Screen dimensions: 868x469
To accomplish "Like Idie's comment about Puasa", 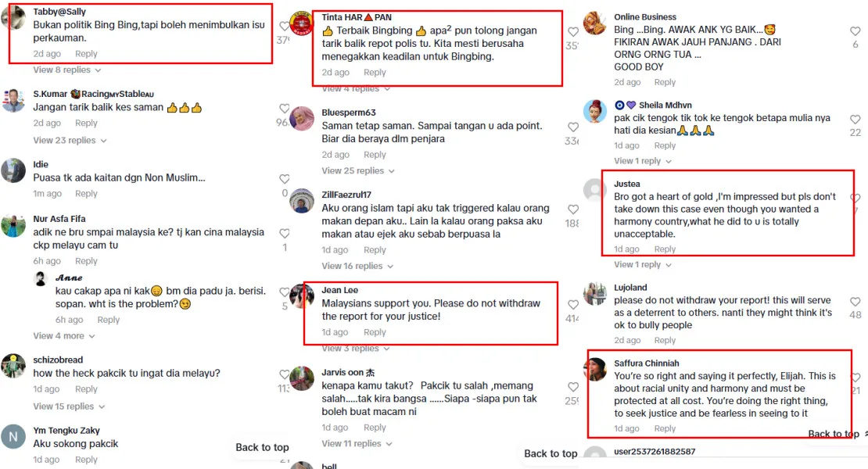I will (284, 179).
